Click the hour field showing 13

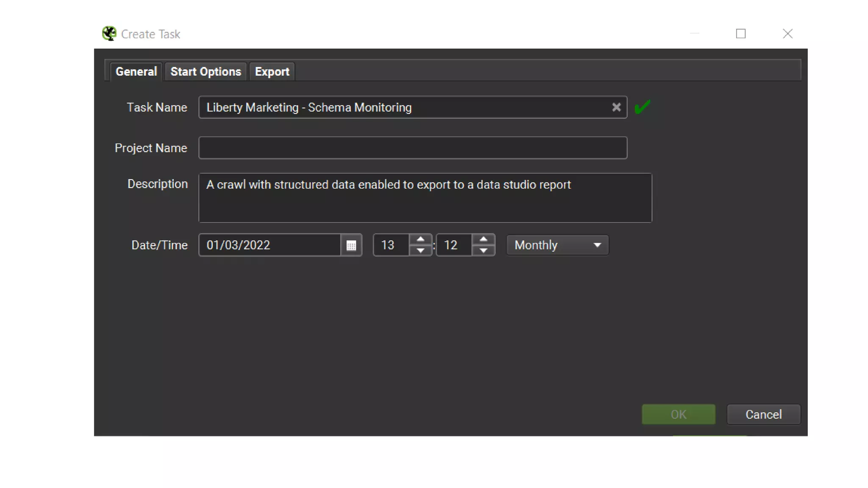(x=391, y=245)
